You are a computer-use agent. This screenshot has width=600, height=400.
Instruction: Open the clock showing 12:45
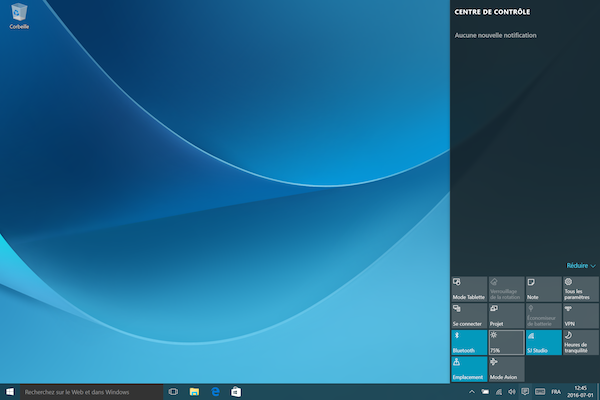click(x=580, y=392)
